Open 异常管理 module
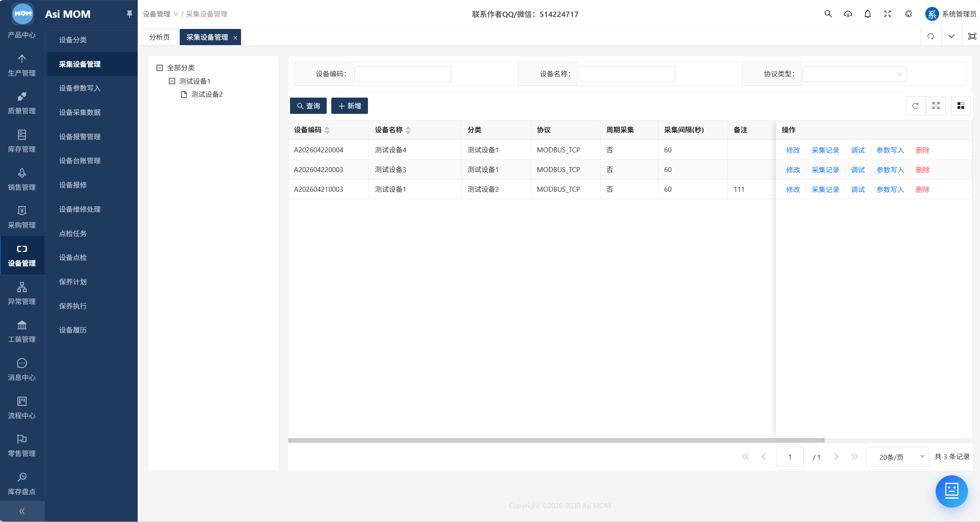 point(22,294)
